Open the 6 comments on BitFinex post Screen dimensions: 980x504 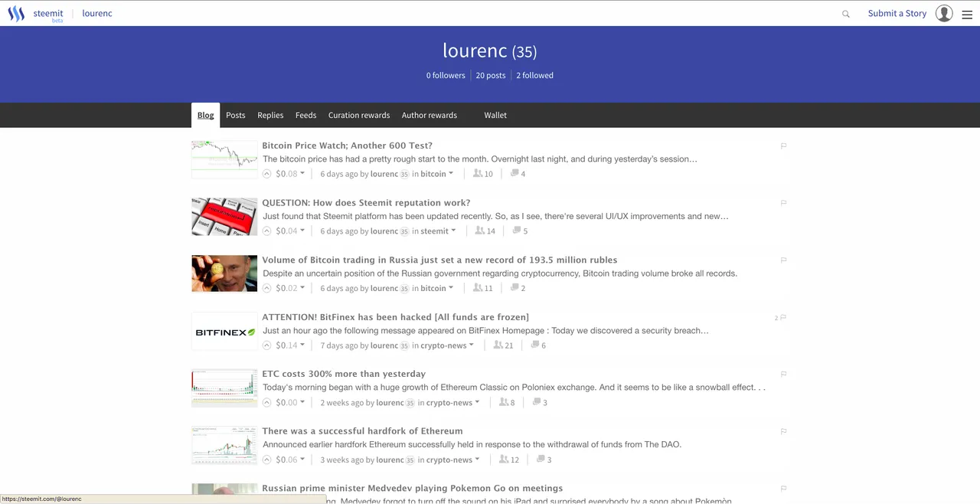coord(539,345)
